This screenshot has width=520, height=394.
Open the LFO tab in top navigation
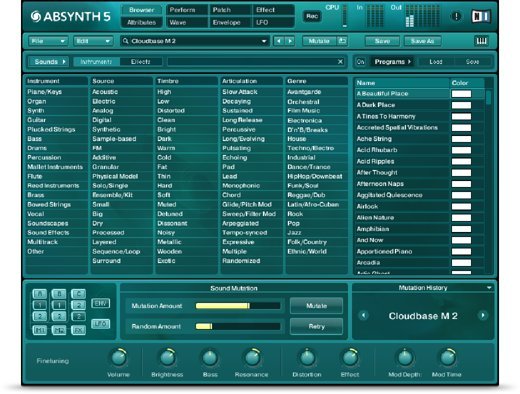pyautogui.click(x=273, y=22)
